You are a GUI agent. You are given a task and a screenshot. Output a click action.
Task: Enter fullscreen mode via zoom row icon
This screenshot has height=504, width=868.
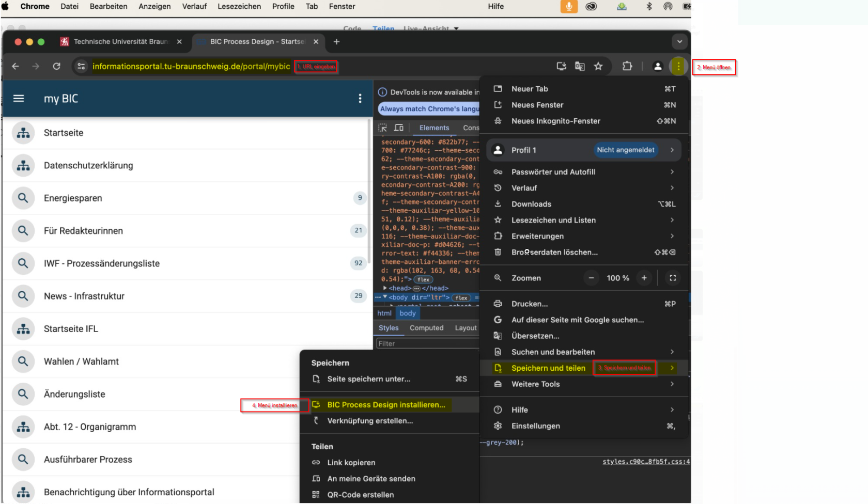(x=673, y=278)
